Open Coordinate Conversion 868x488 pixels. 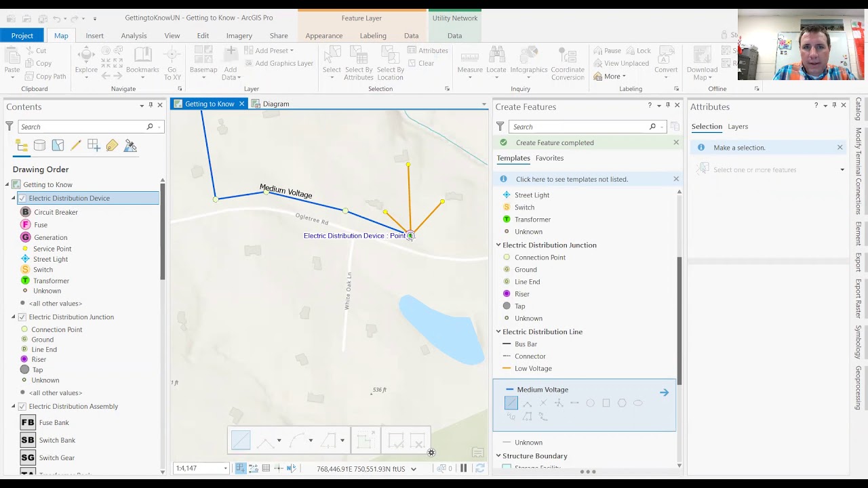point(568,62)
